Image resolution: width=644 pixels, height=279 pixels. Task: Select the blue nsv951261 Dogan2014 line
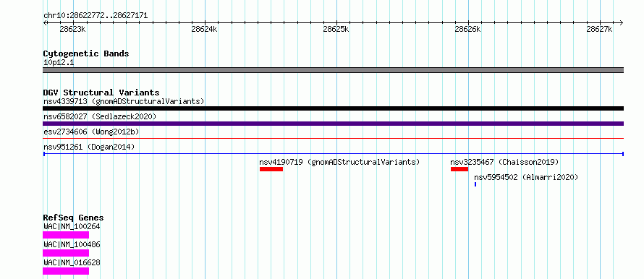pos(333,154)
